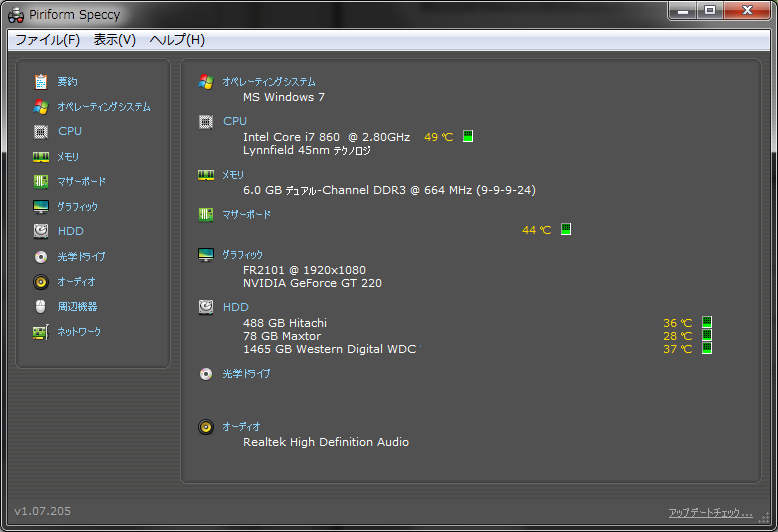The image size is (778, 532).
Task: Click the マザーボード board icon in sidebar
Action: [41, 182]
